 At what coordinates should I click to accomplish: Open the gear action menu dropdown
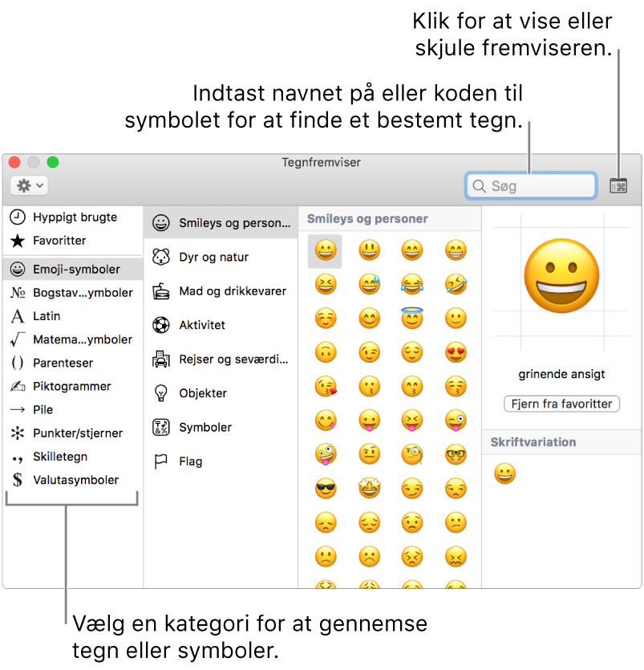click(29, 186)
